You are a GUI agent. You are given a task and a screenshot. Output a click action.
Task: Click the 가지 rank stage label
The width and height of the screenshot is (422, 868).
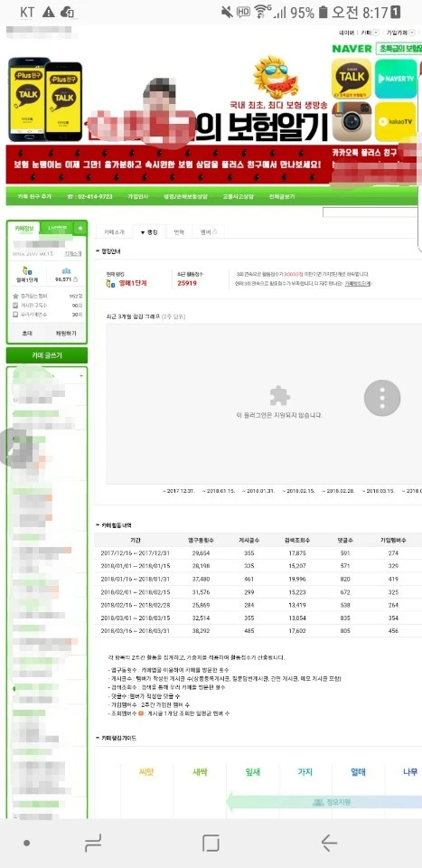pos(305,771)
